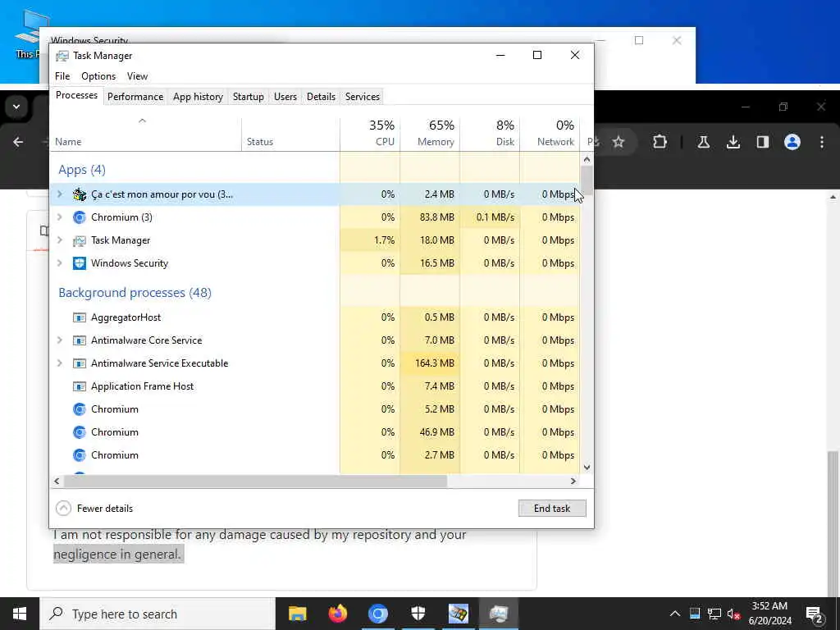Image resolution: width=840 pixels, height=630 pixels.
Task: Open the notification center icon
Action: [x=814, y=614]
